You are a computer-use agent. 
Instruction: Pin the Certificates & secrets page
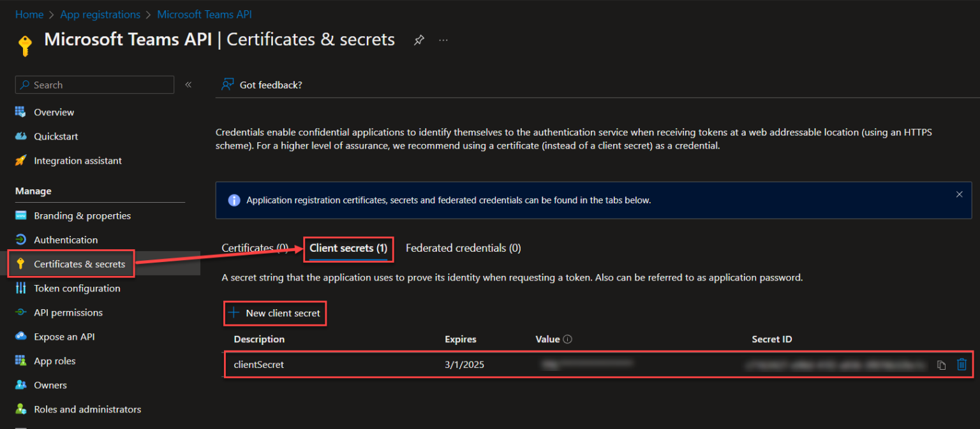419,39
